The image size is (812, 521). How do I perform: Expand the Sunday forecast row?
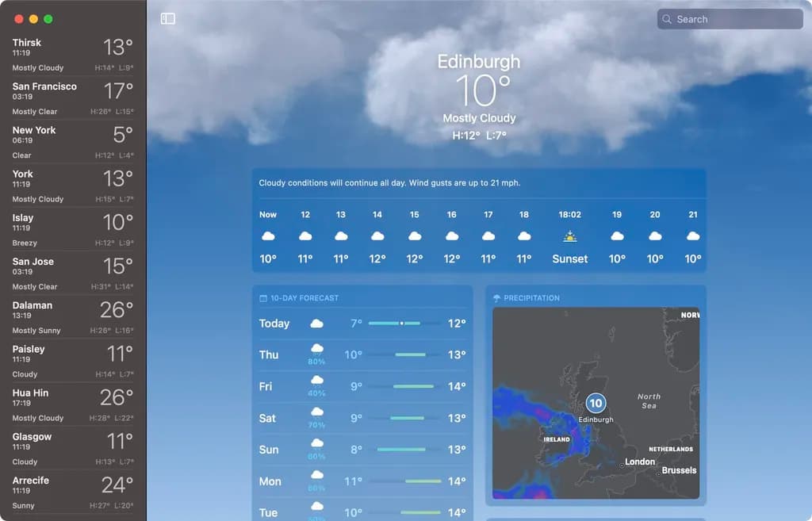pos(362,450)
